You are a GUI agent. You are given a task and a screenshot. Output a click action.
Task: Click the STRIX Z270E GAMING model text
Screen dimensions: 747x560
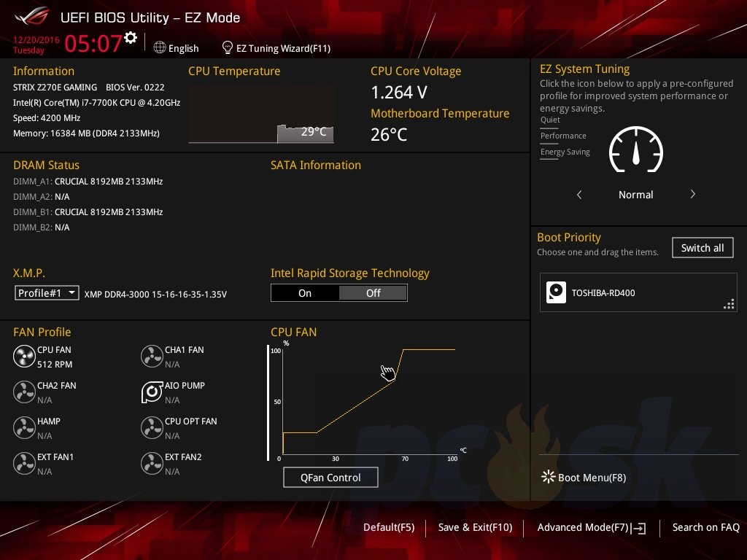coord(55,87)
